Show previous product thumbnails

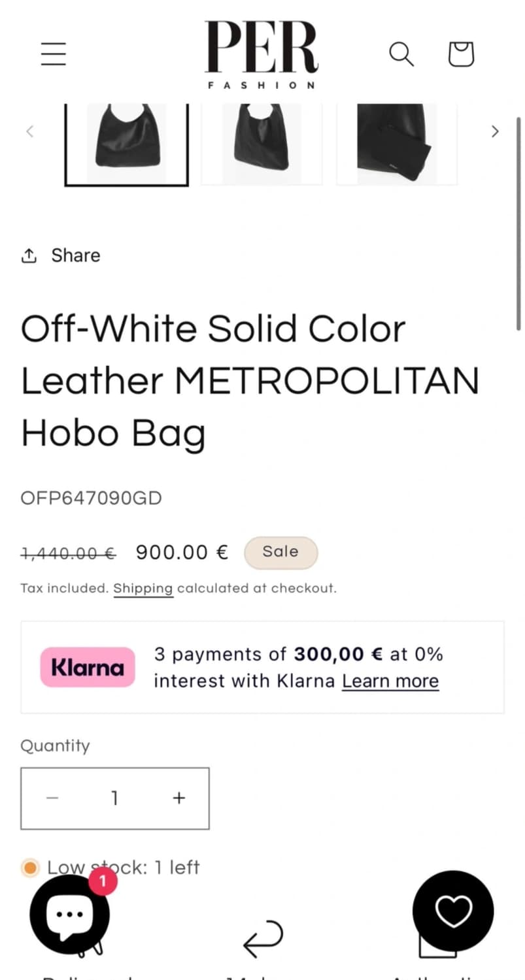click(x=29, y=131)
